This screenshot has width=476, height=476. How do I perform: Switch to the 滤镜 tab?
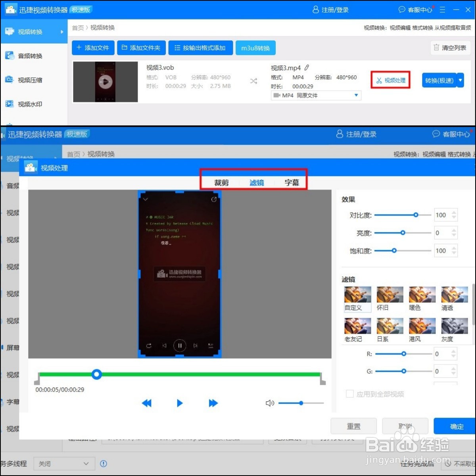[x=257, y=182]
